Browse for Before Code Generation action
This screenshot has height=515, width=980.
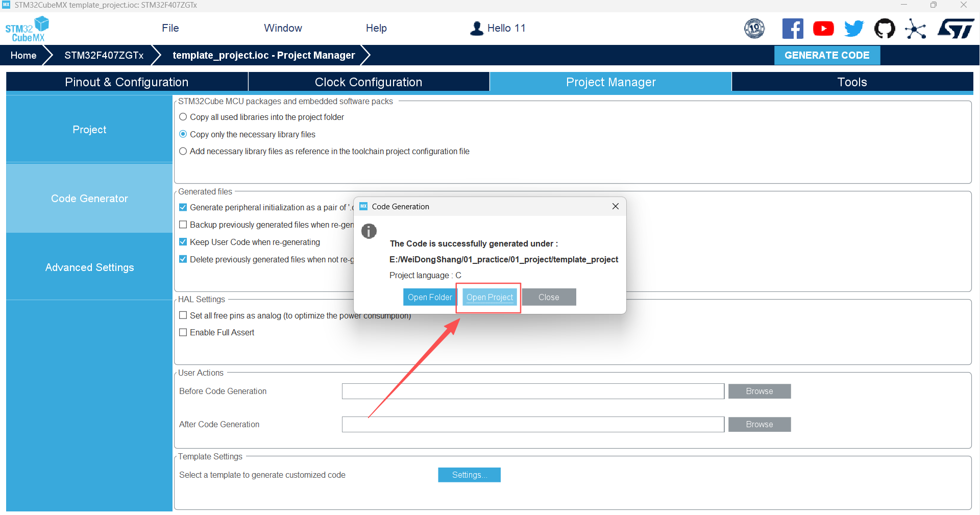[x=759, y=391]
